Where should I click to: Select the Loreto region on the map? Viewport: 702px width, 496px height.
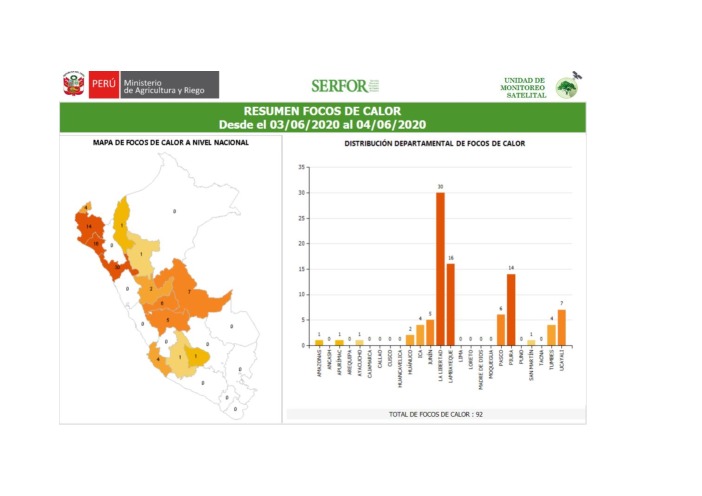[x=174, y=212]
